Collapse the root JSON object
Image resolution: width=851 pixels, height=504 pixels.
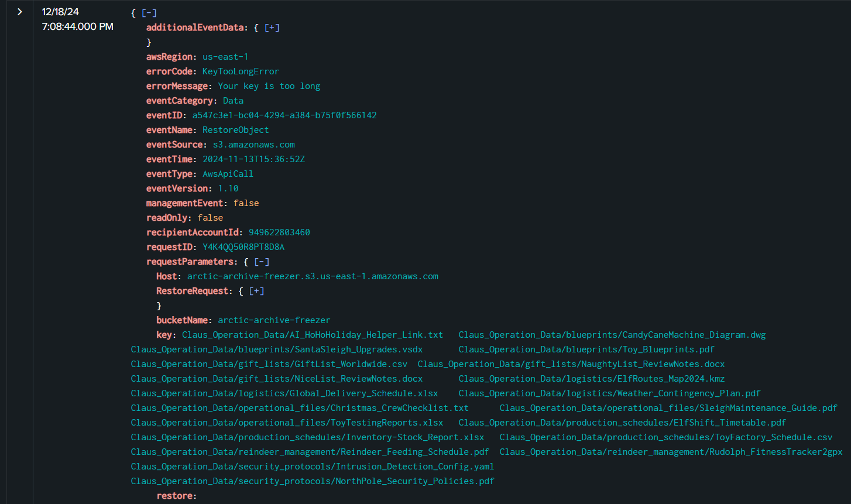click(149, 13)
